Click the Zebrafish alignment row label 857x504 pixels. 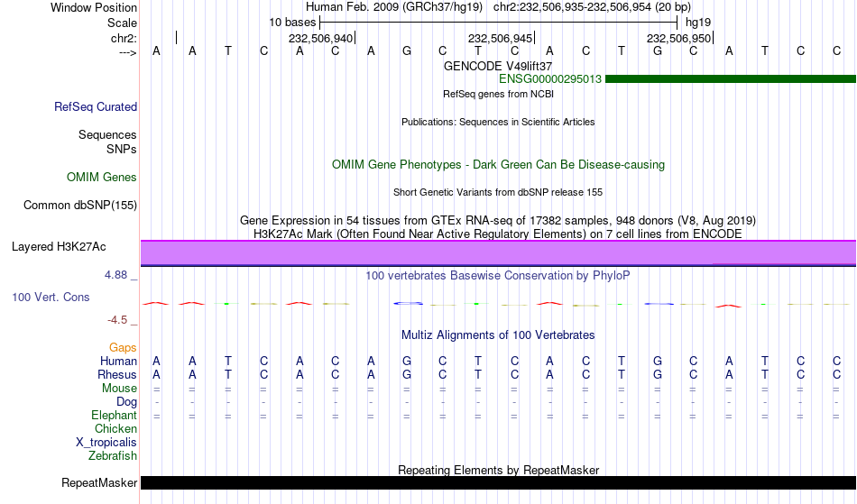coord(113,456)
